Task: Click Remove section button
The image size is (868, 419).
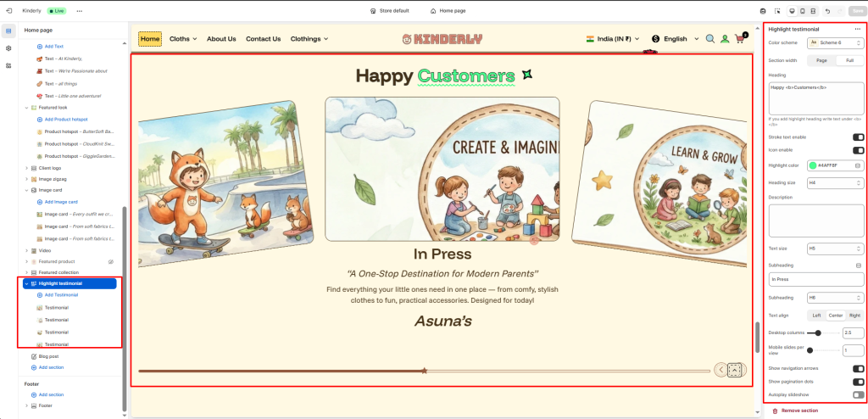Action: pyautogui.click(x=798, y=411)
